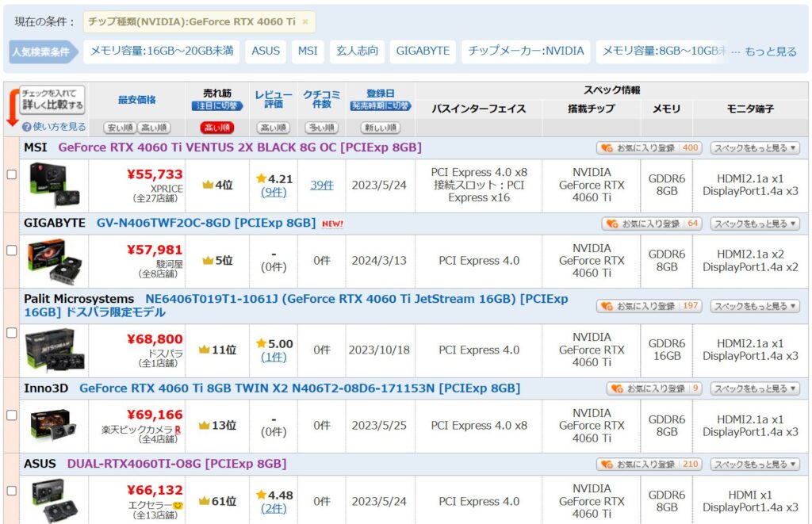The height and width of the screenshot is (524, 812).
Task: Select the チップメーカー:NVIDIA filter
Action: tap(526, 52)
